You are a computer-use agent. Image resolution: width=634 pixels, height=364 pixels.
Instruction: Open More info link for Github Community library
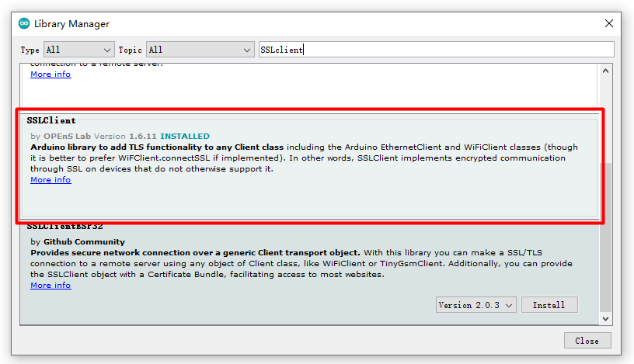51,285
